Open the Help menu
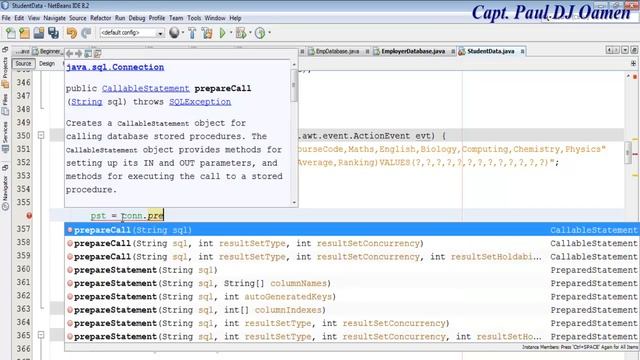Screen dimensions: 640x360 235,18
